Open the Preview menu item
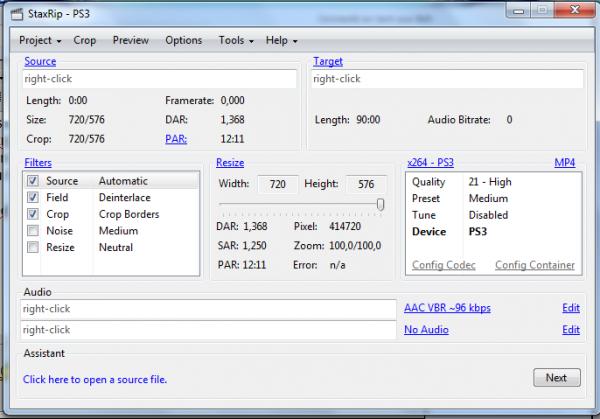This screenshot has width=600, height=419. 131,40
